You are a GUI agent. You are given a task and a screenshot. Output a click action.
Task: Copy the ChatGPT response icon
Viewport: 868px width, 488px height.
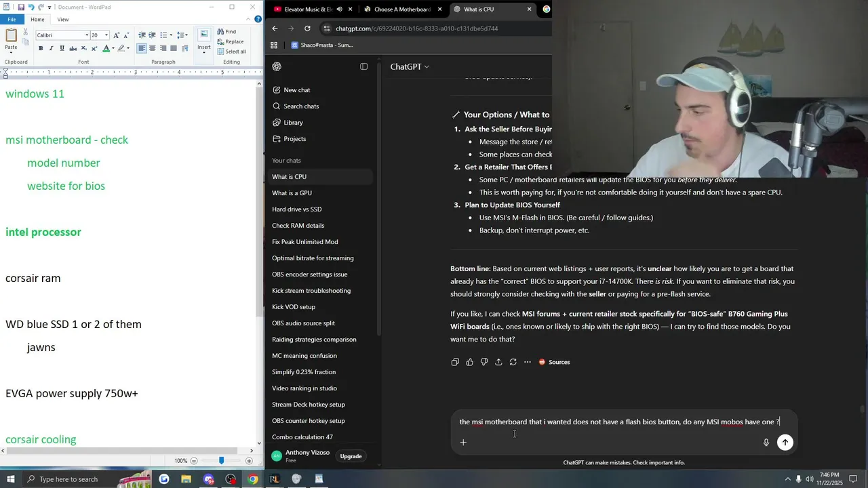pos(455,362)
